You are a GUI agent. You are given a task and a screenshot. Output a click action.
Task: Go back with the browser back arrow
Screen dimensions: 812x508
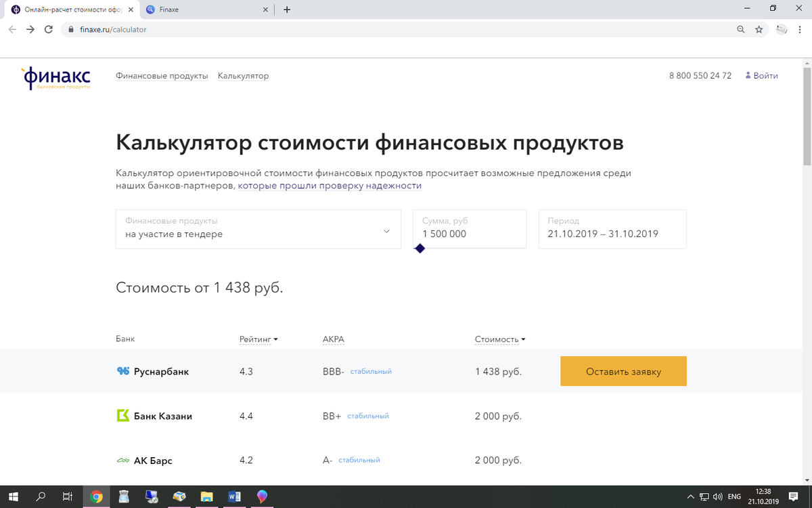[12, 29]
